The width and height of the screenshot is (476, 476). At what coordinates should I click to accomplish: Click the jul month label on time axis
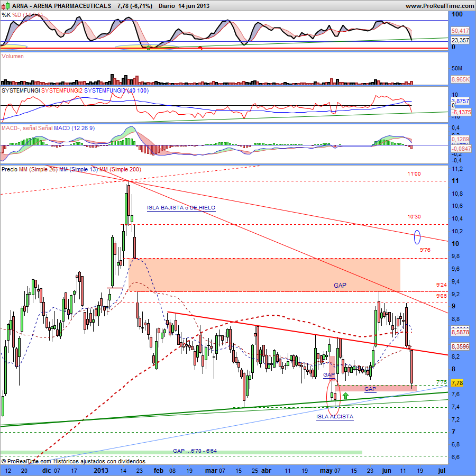(442, 471)
